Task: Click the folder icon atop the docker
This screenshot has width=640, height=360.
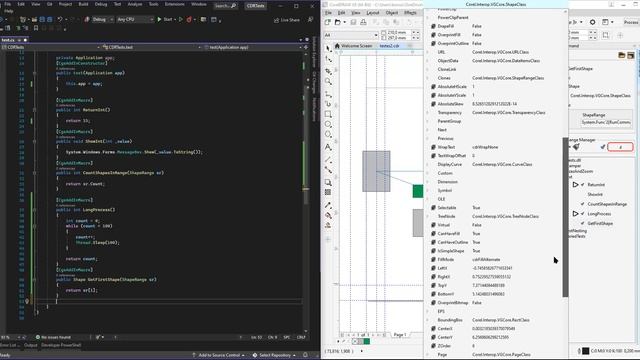Action: (x=622, y=55)
